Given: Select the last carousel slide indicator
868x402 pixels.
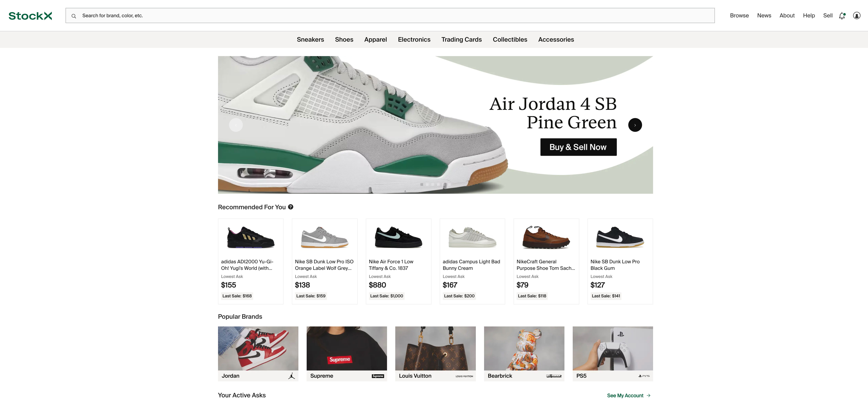Looking at the screenshot, I should click(449, 184).
